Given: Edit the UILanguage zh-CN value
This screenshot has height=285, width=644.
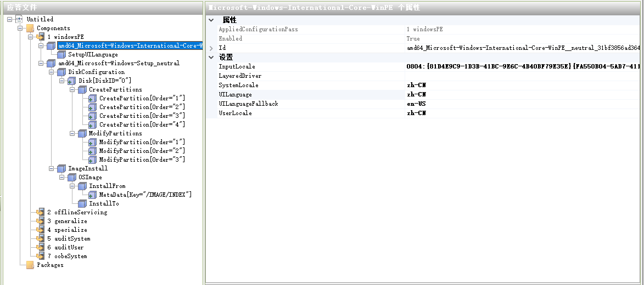Looking at the screenshot, I should [x=522, y=95].
